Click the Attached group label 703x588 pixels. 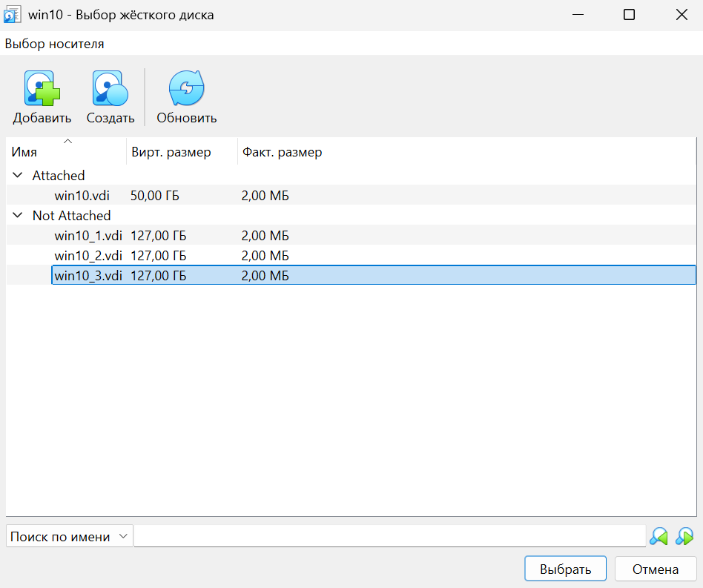click(x=59, y=175)
